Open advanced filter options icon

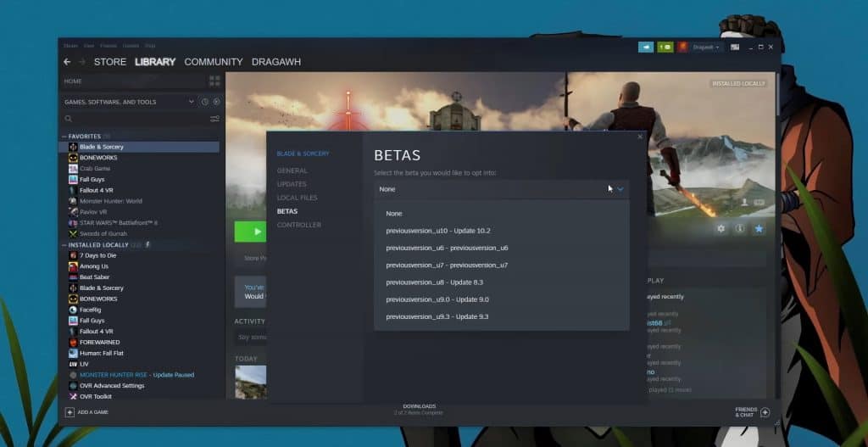click(x=214, y=119)
